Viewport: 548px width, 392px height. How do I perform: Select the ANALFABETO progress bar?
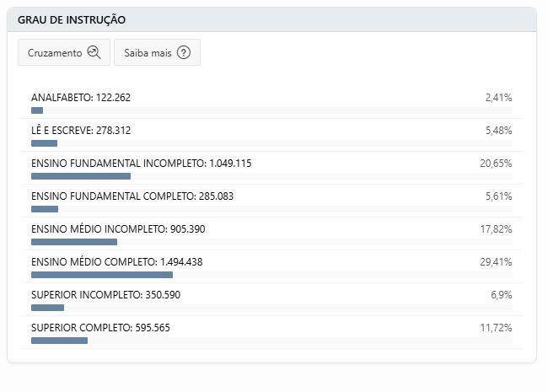[x=272, y=110]
